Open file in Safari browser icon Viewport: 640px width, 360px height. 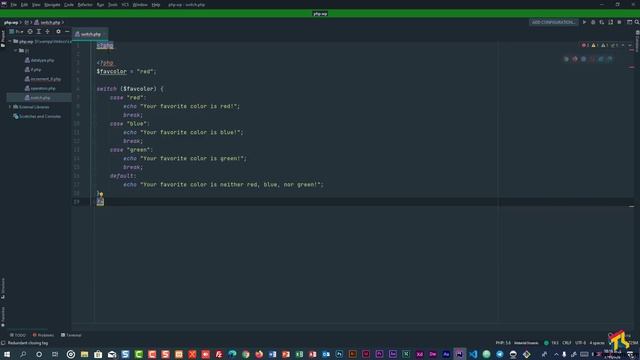pos(583,59)
